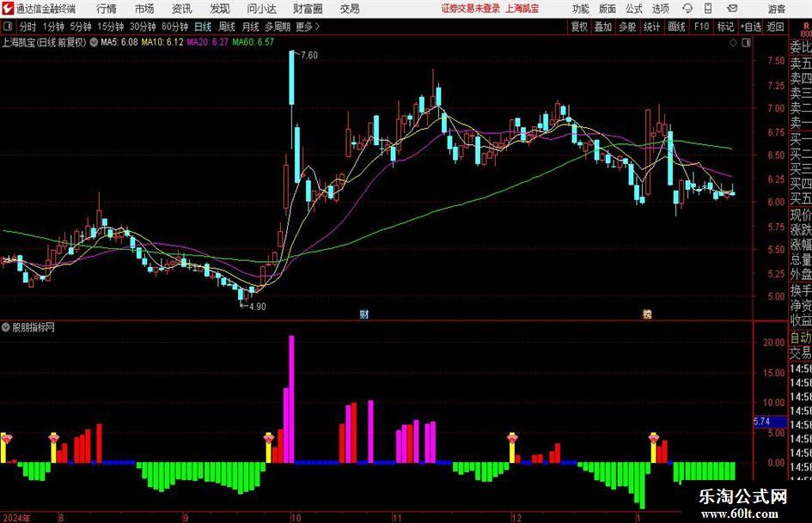812x523 pixels.
Task: Open the customer service headset icon
Action: click(687, 9)
